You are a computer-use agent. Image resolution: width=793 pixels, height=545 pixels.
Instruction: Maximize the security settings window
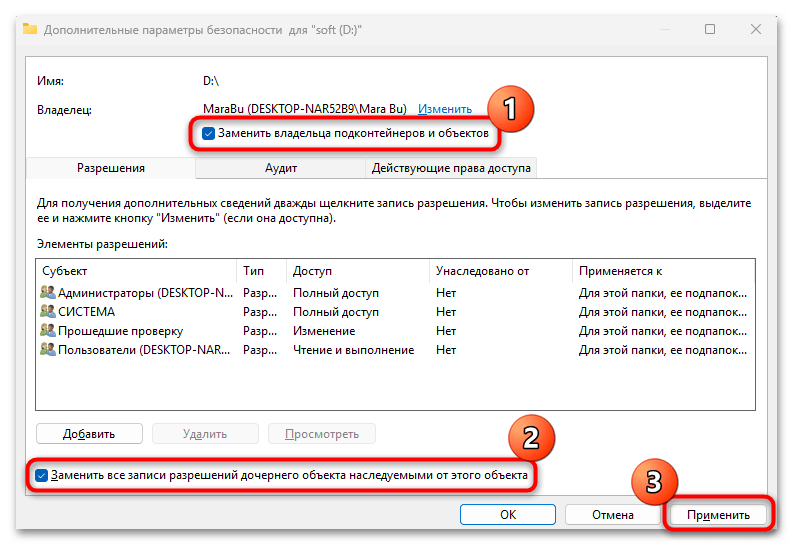click(x=709, y=30)
